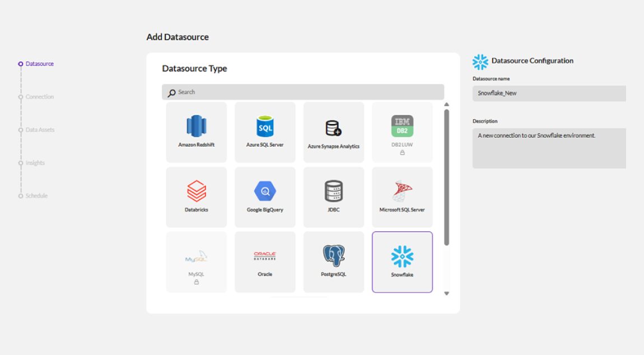The height and width of the screenshot is (355, 644).
Task: Click the Snowflake label text
Action: click(x=402, y=274)
